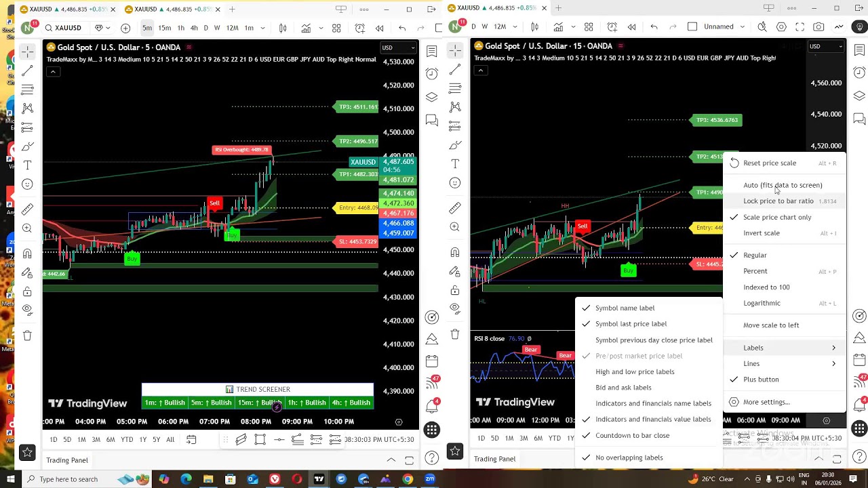
Task: Toggle Countdown to bar close option
Action: pos(649,436)
